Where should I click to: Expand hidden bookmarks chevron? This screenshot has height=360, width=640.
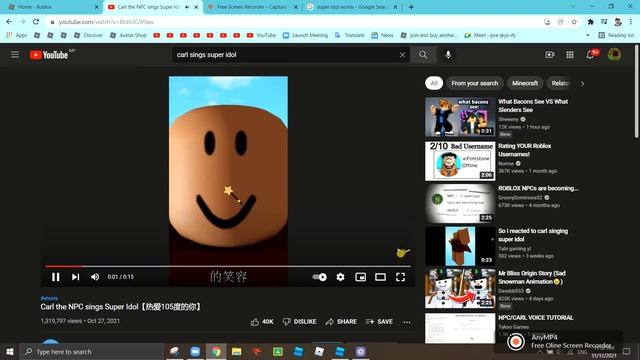588,36
